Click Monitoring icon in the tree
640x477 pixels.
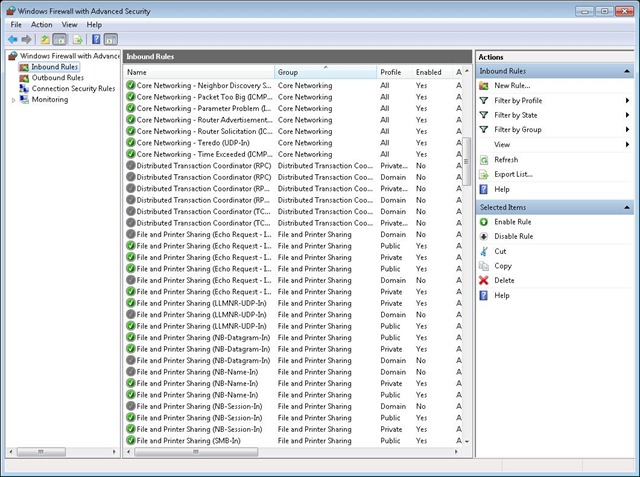24,100
